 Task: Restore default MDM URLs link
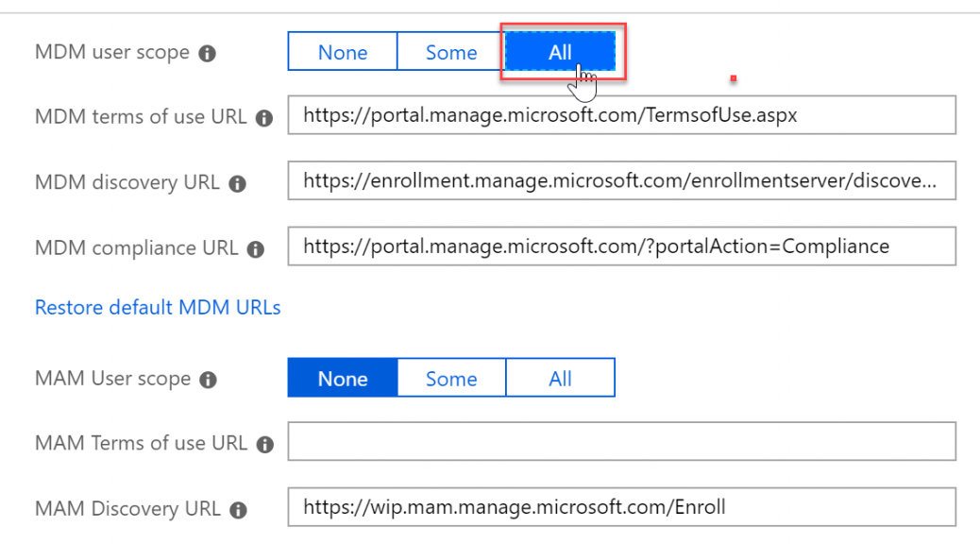coord(158,308)
